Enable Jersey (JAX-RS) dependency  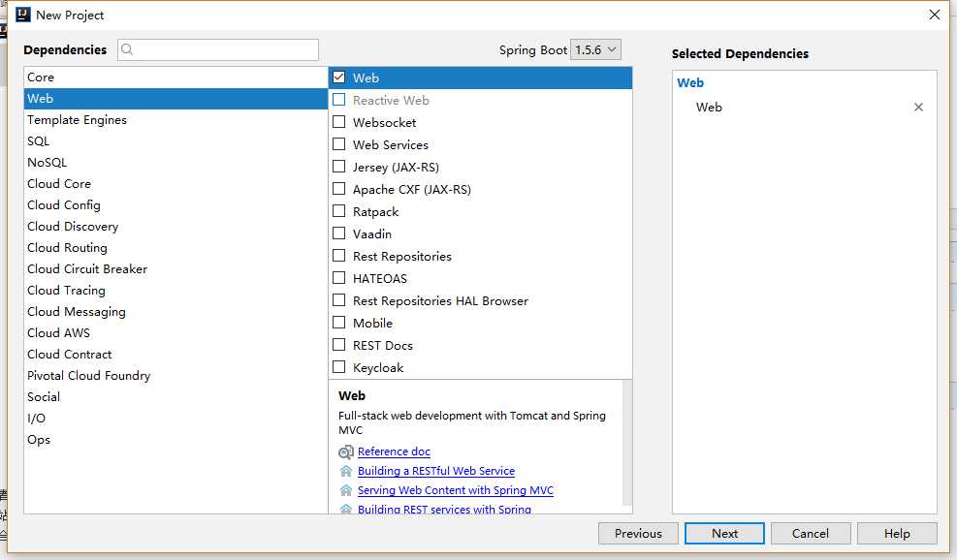(338, 167)
